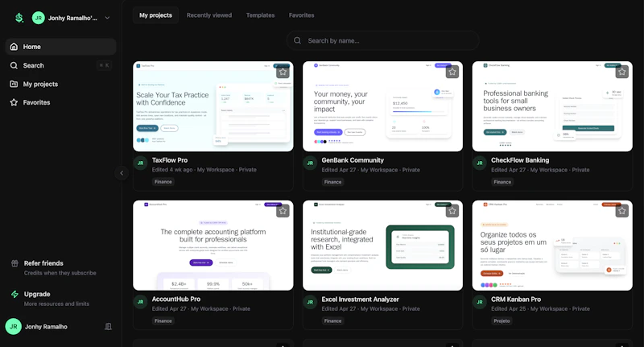Favorite the Excel Investment Analyzer project
644x347 pixels.
pos(452,211)
